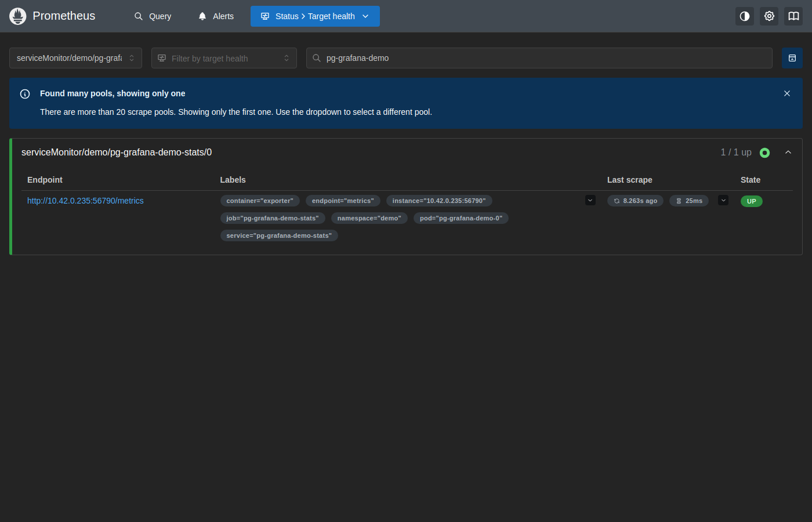Screen dimensions: 812x522
Task: Click the green health ring indicator
Action: click(765, 153)
